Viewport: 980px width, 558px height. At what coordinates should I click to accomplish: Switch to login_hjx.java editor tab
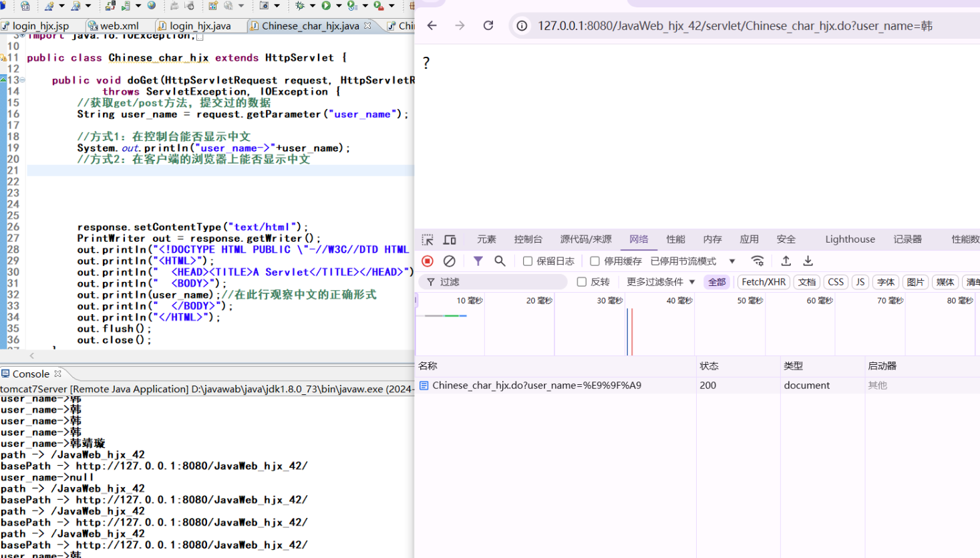pos(194,25)
